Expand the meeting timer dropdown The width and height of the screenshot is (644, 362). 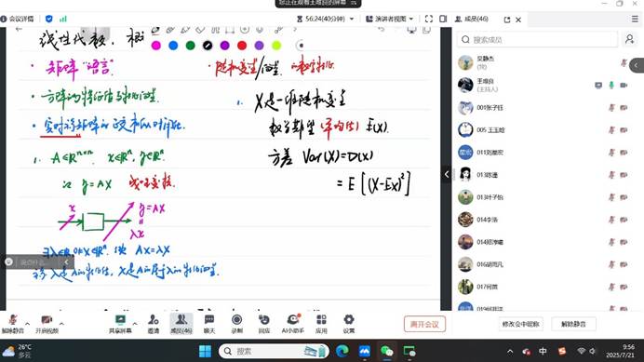point(352,19)
